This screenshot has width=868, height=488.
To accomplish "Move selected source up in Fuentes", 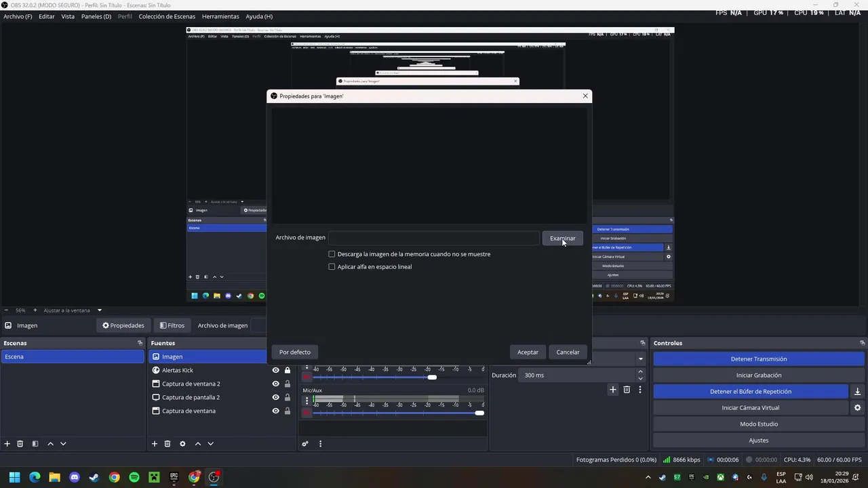I will [x=198, y=444].
